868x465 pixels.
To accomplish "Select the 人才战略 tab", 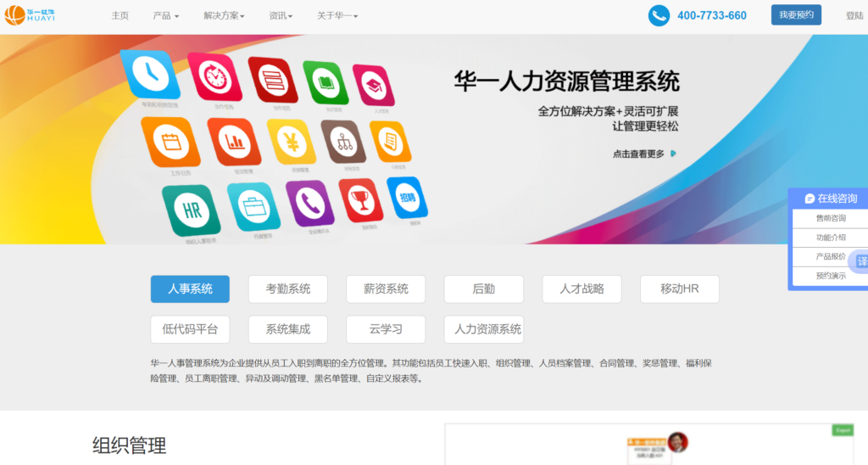I will coord(581,289).
